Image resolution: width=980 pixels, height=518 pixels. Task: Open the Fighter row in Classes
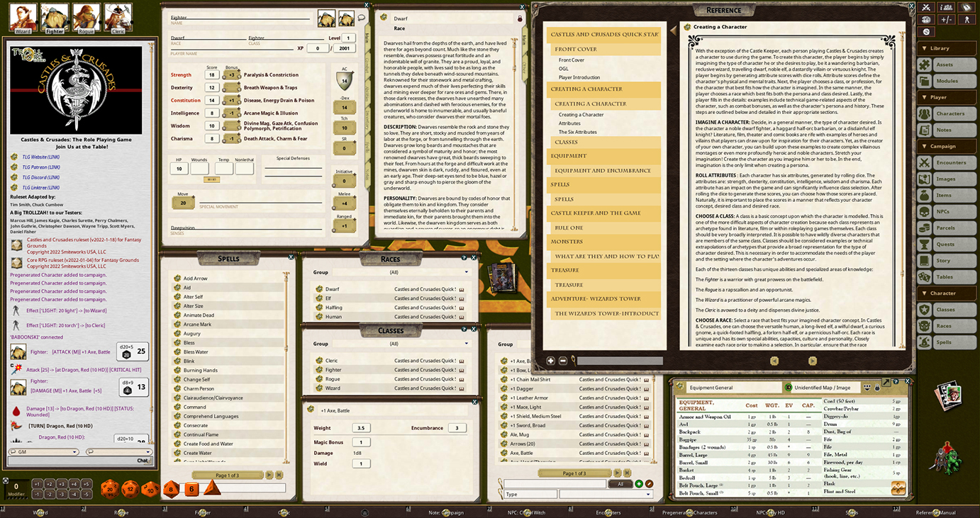(390, 370)
